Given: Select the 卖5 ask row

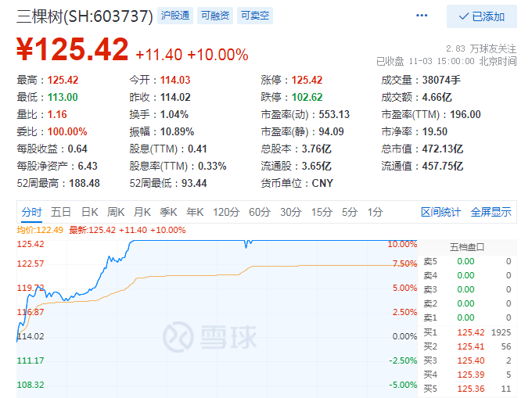Looking at the screenshot, I should point(467,261).
